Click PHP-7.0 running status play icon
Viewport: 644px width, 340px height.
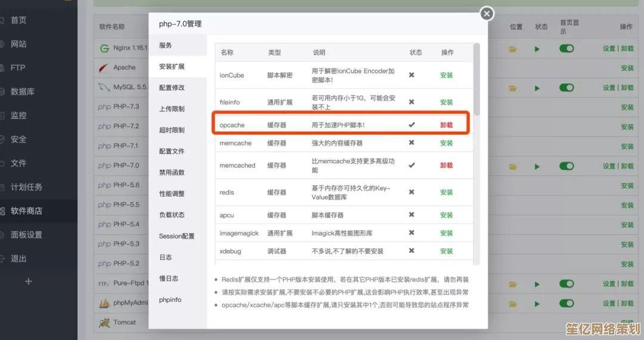point(537,166)
